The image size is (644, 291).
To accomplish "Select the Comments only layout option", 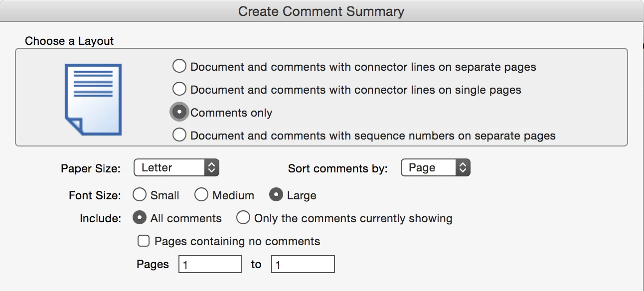I will tap(179, 112).
